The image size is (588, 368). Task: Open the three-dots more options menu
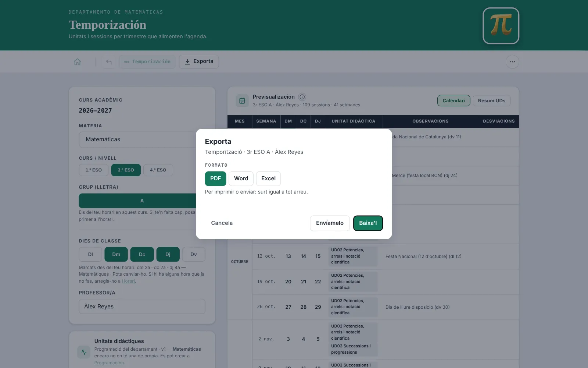click(512, 62)
